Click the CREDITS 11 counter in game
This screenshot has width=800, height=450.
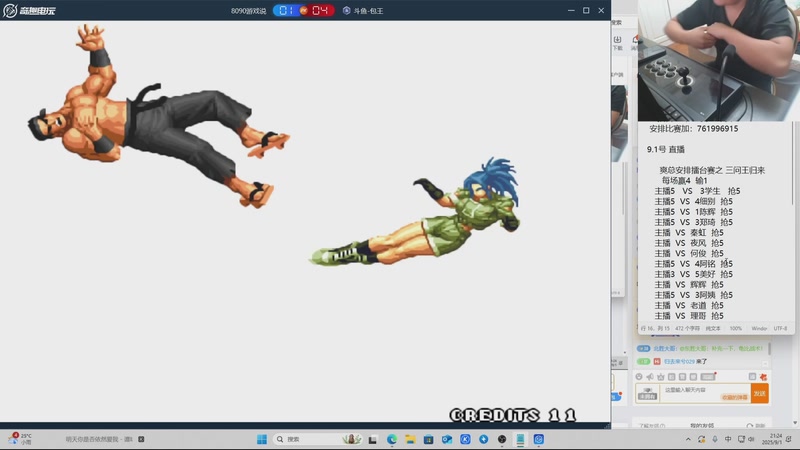click(x=513, y=415)
